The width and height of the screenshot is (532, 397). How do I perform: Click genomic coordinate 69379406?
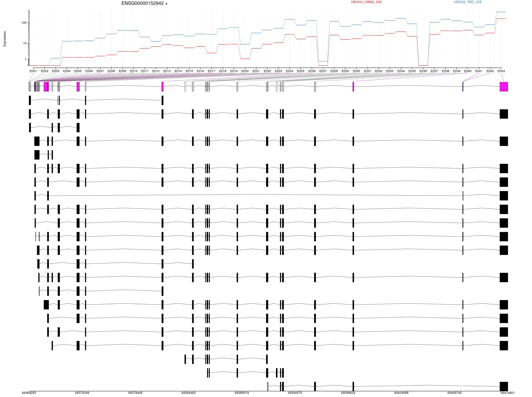[x=135, y=393]
